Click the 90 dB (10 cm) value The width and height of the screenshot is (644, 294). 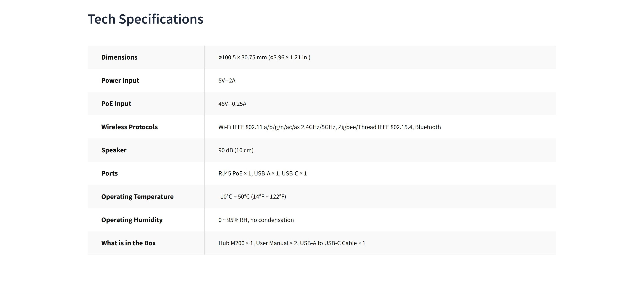[x=236, y=150]
